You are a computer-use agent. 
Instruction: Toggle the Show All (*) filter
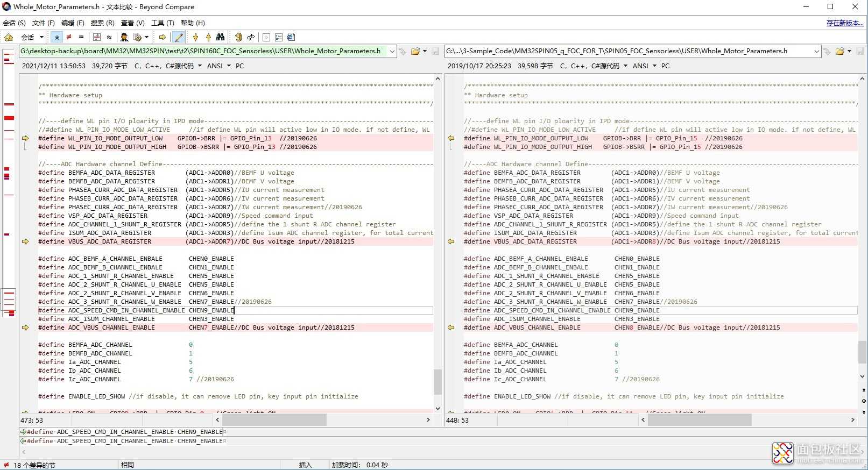57,37
